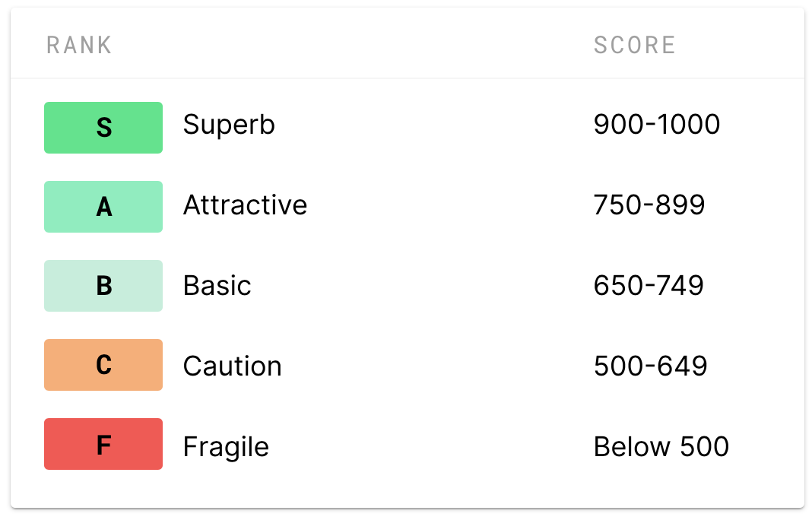Select the Fragile rank label
The height and width of the screenshot is (520, 812).
226,447
